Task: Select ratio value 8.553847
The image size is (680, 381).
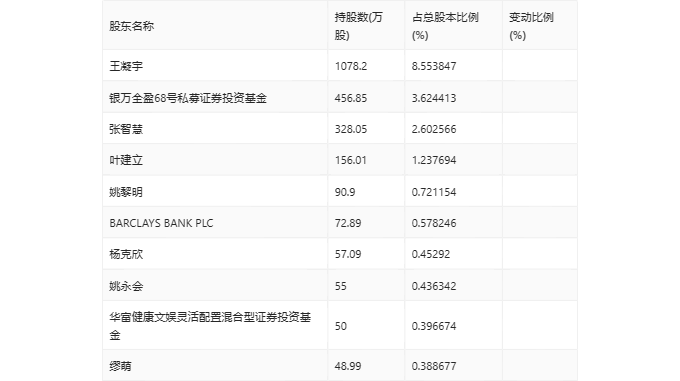Action: tap(434, 66)
